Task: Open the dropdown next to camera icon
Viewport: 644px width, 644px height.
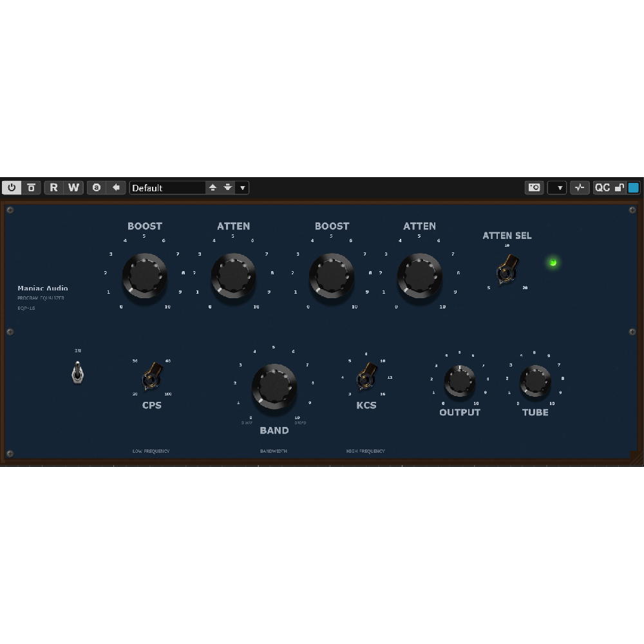Action: (558, 187)
